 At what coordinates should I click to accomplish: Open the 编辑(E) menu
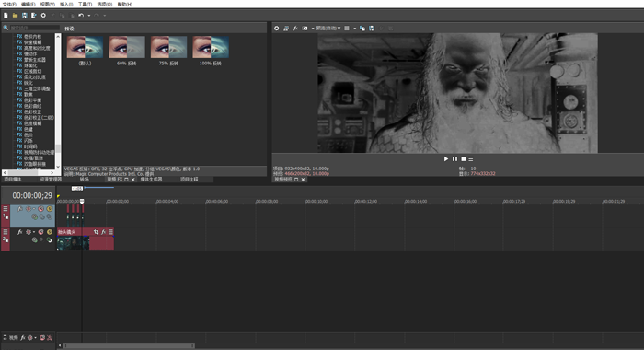(x=29, y=4)
